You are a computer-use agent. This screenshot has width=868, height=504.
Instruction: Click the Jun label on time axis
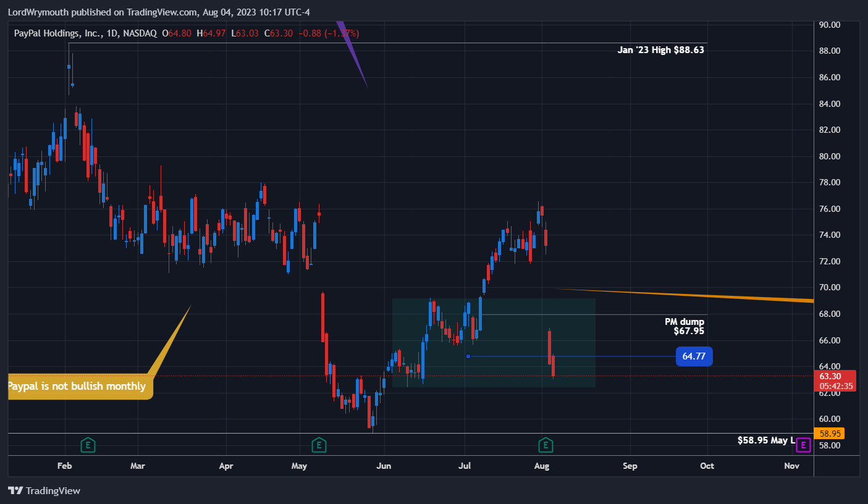click(x=384, y=466)
